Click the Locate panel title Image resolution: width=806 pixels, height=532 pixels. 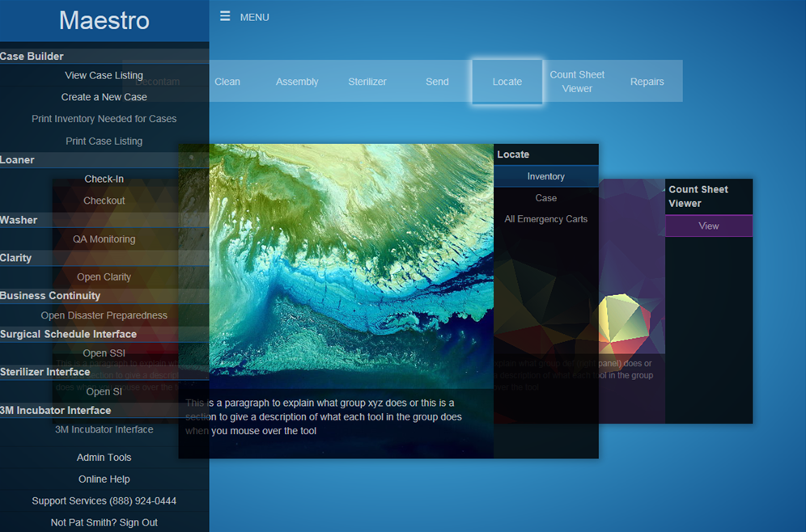pyautogui.click(x=513, y=154)
